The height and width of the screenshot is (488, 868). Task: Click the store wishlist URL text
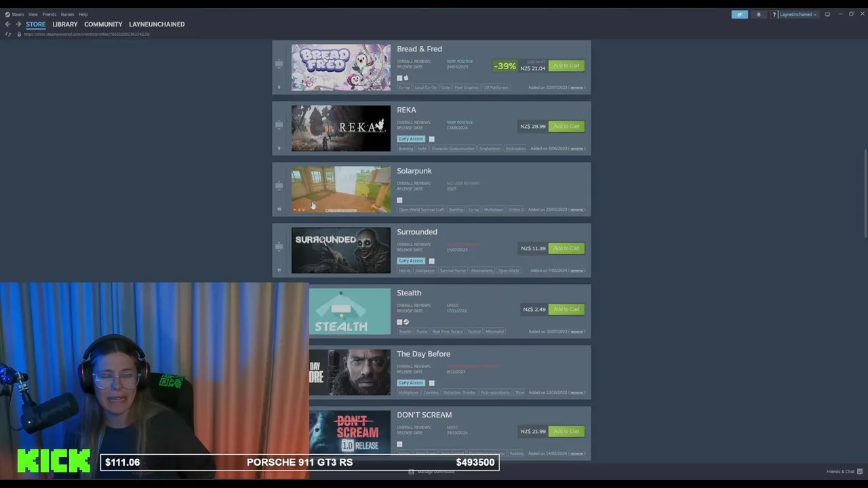(87, 34)
